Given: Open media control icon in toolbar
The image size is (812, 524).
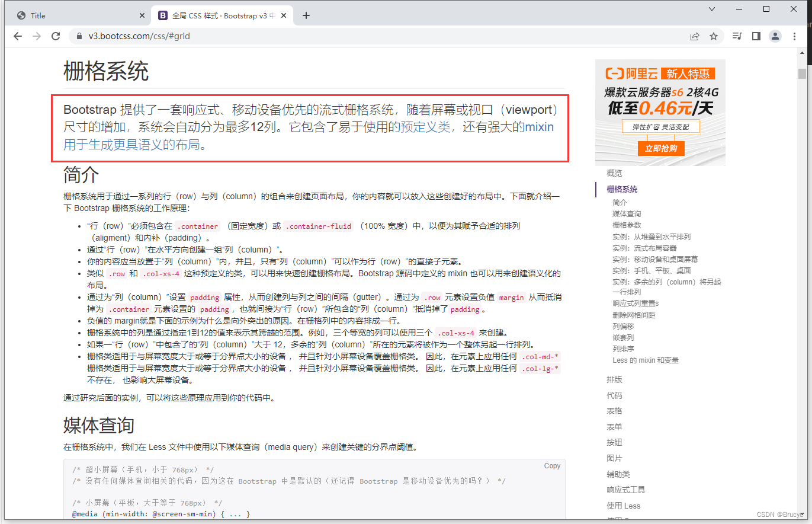Looking at the screenshot, I should click(x=737, y=36).
